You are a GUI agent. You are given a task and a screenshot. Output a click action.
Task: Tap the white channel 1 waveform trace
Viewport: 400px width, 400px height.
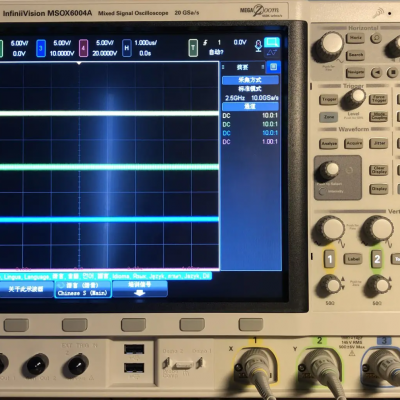109,113
